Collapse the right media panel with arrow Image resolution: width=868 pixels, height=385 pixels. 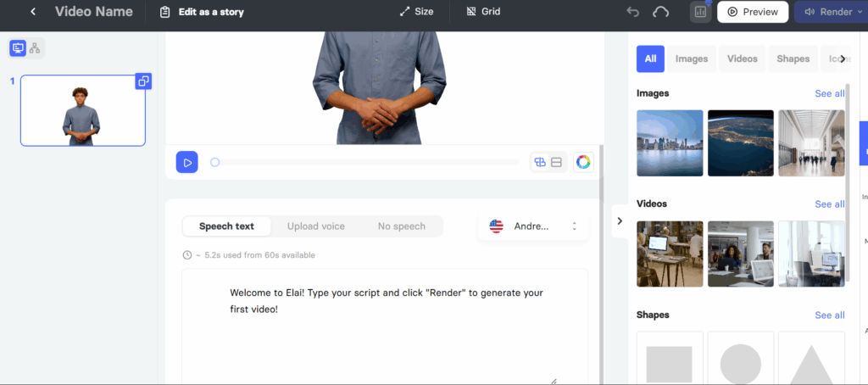point(620,221)
